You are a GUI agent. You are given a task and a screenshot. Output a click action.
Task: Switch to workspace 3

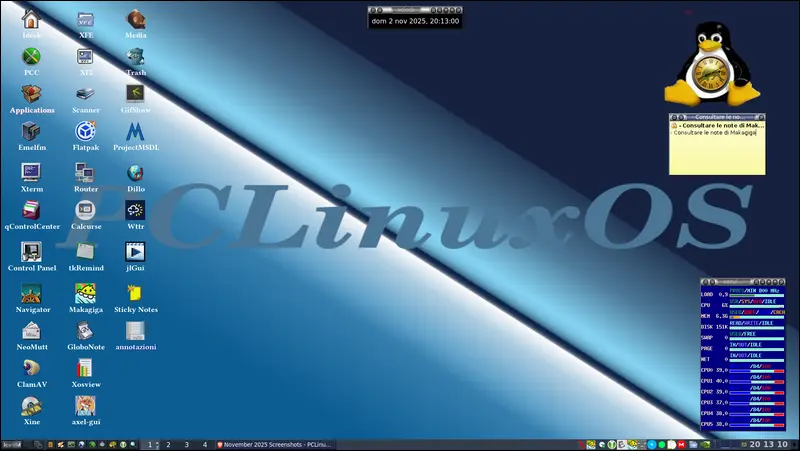point(187,445)
